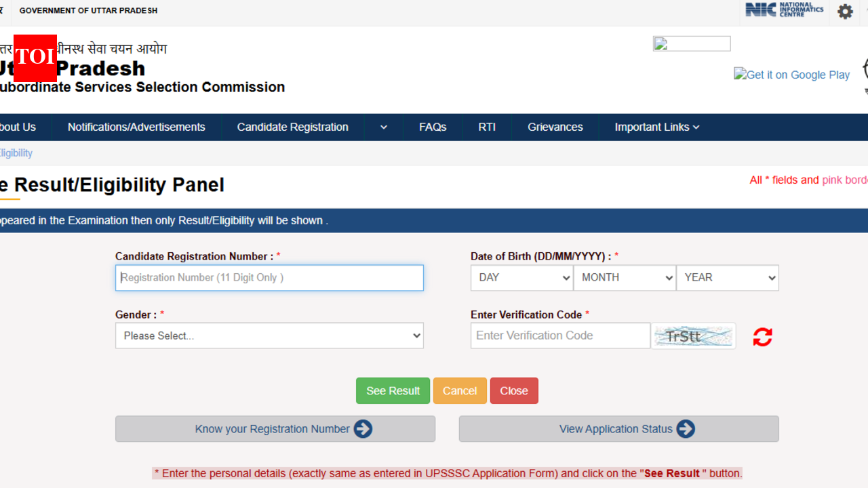
Task: Click the arrow icon beside View Application Status
Action: pos(686,429)
